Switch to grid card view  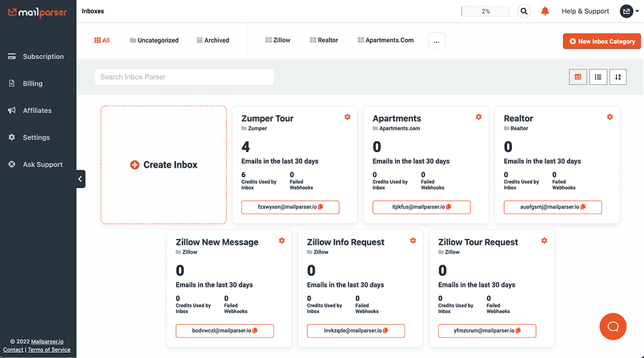[578, 77]
